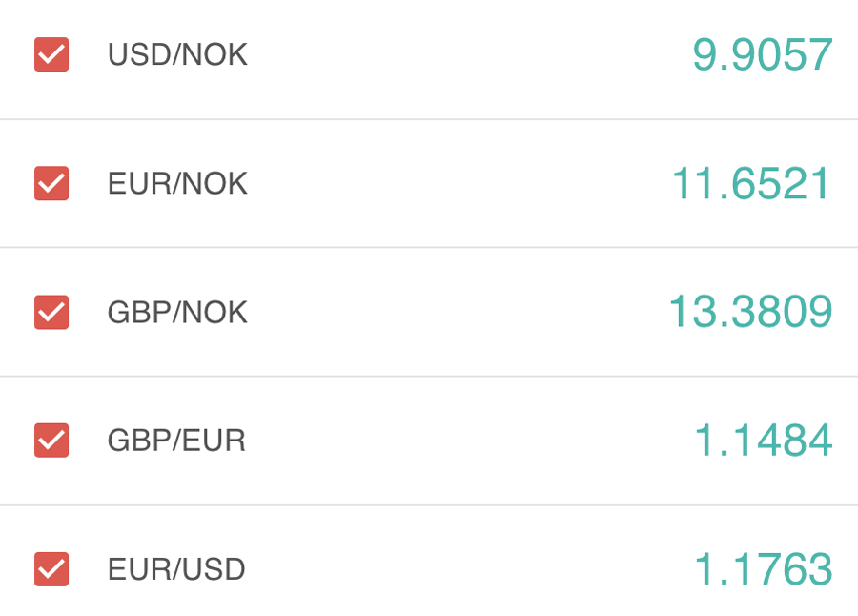Select the 11.6521 rate value
Screen dimensions: 858x616
tap(751, 183)
